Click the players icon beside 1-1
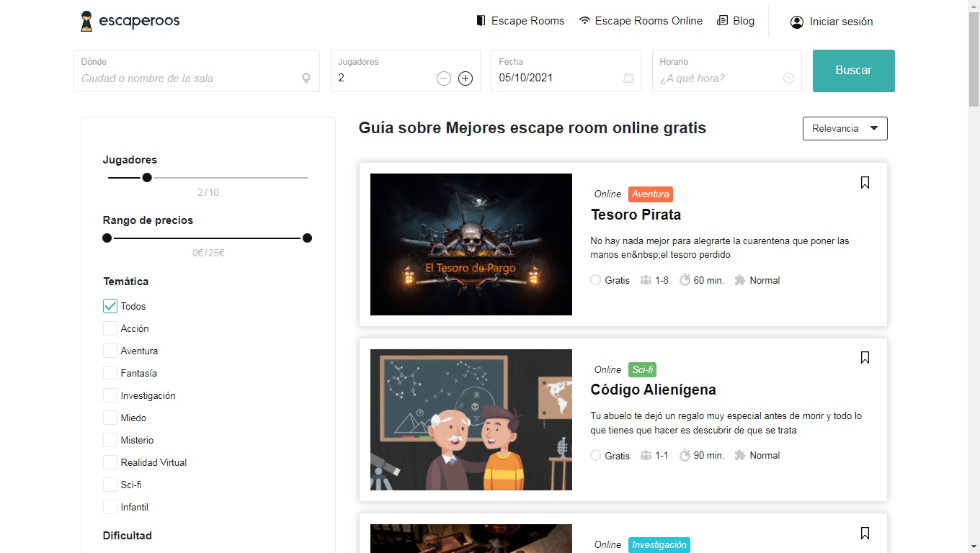980x553 pixels. pyautogui.click(x=646, y=455)
